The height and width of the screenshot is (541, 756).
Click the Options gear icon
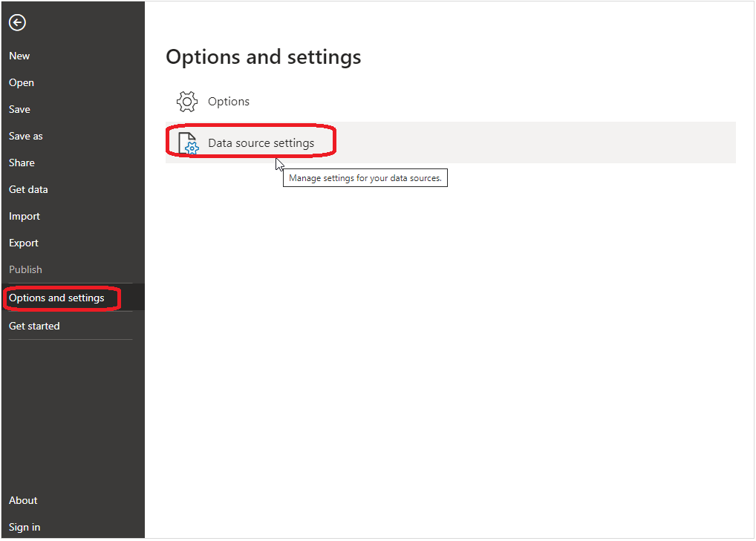pyautogui.click(x=187, y=102)
